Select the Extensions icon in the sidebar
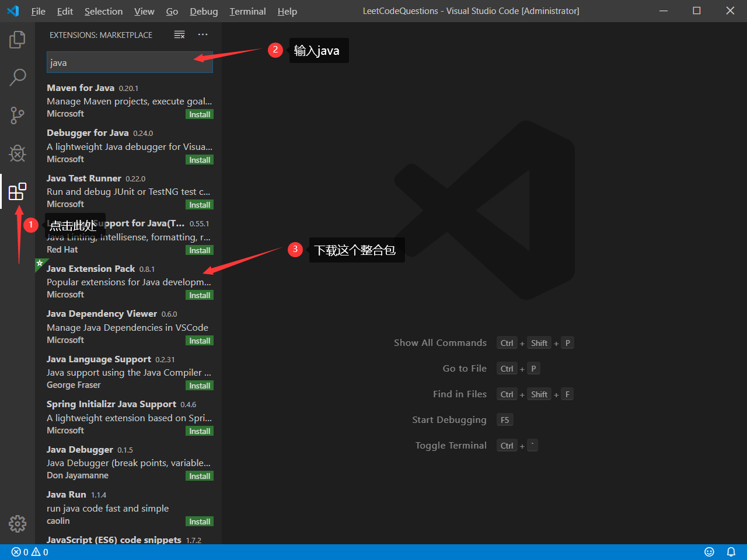This screenshot has width=747, height=560. pyautogui.click(x=17, y=191)
